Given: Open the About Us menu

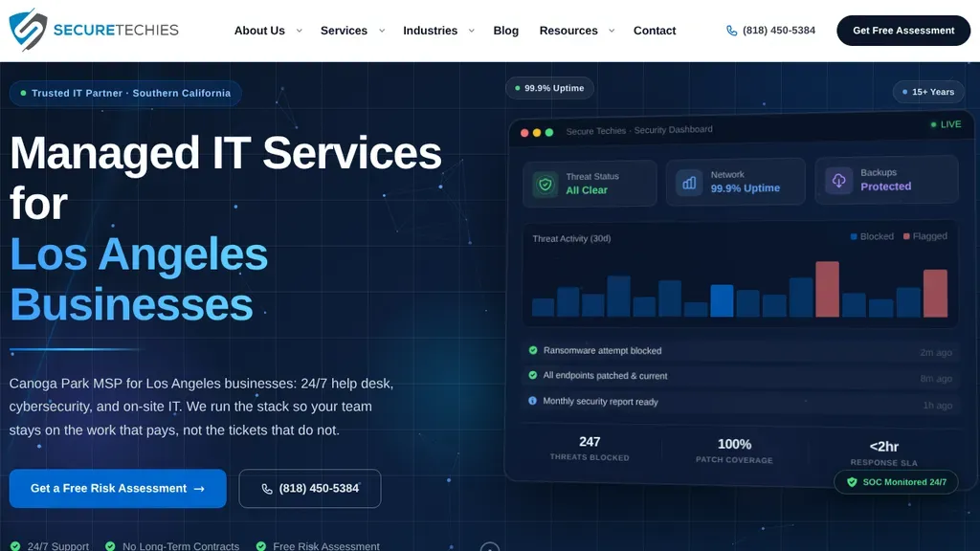Looking at the screenshot, I should [259, 31].
